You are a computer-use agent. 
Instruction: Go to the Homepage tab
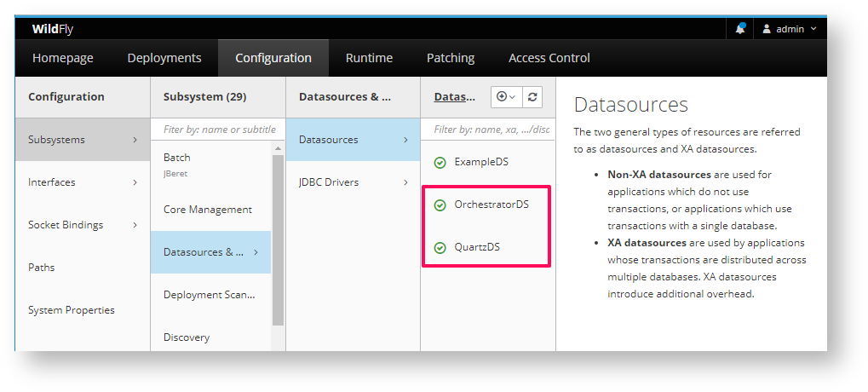(62, 58)
